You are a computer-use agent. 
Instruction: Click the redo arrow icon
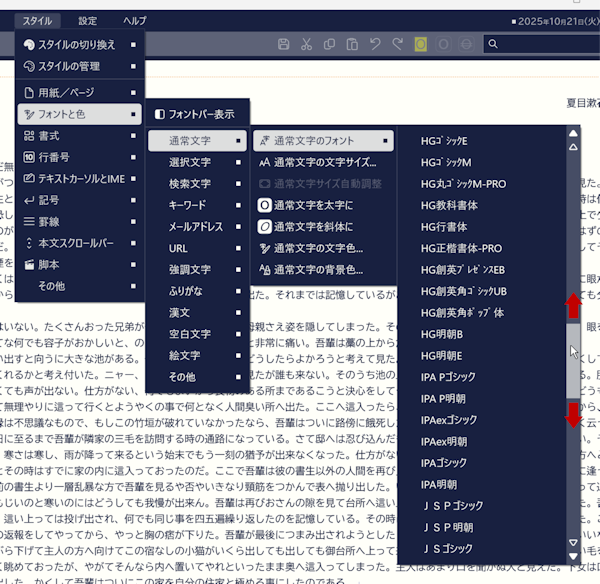[x=398, y=44]
